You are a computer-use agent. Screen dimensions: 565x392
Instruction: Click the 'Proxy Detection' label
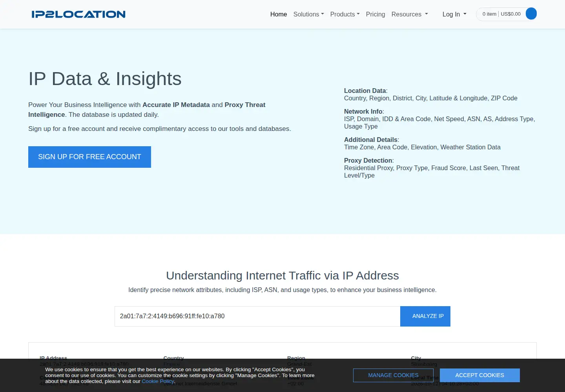coord(368,160)
